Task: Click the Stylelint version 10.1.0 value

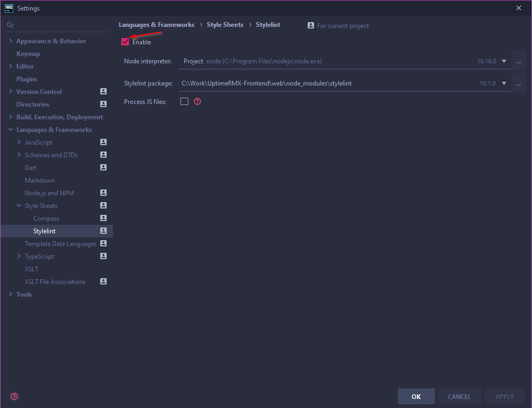Action: point(488,83)
